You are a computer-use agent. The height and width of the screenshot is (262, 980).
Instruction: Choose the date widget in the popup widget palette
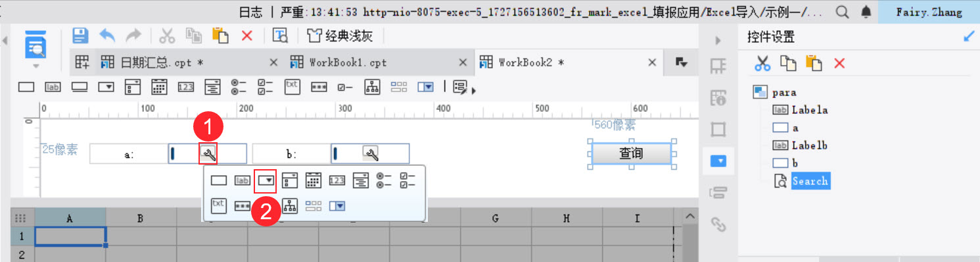(x=314, y=180)
